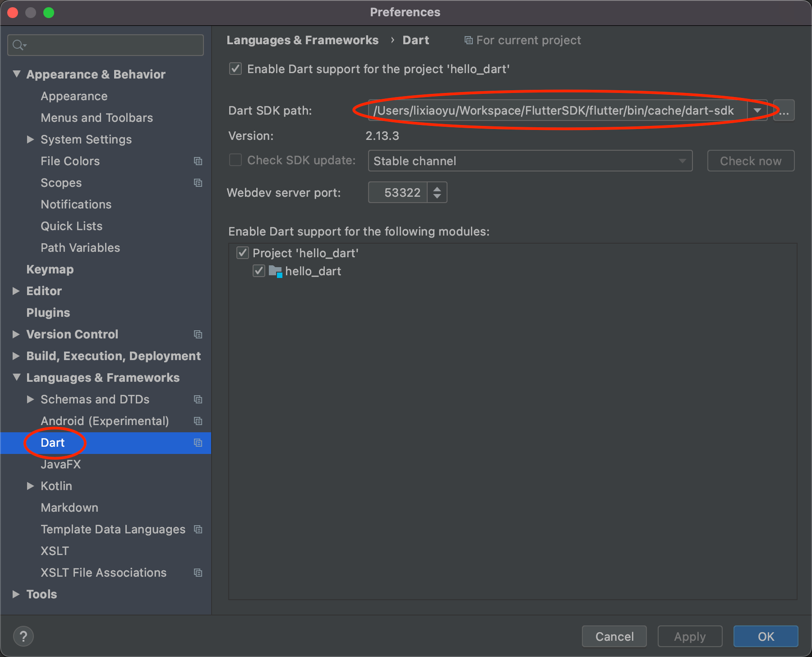Click the Cancel button

click(x=614, y=636)
